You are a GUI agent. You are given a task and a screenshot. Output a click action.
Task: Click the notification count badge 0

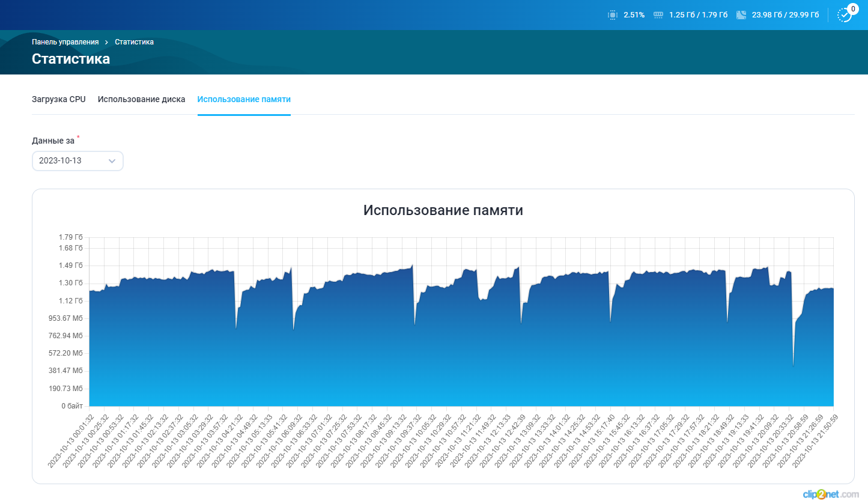[x=853, y=9]
